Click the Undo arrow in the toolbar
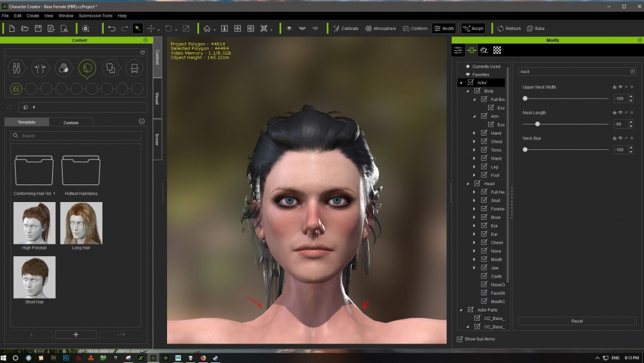 coord(112,29)
